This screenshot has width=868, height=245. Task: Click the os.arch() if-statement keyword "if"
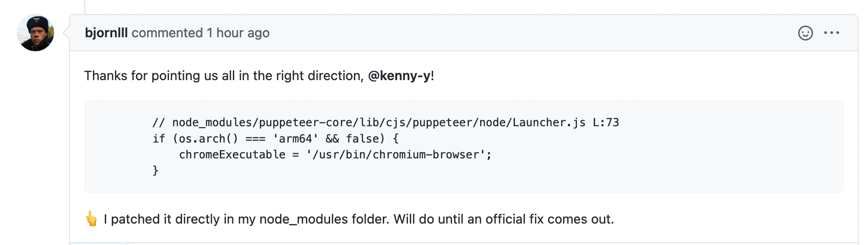point(158,139)
